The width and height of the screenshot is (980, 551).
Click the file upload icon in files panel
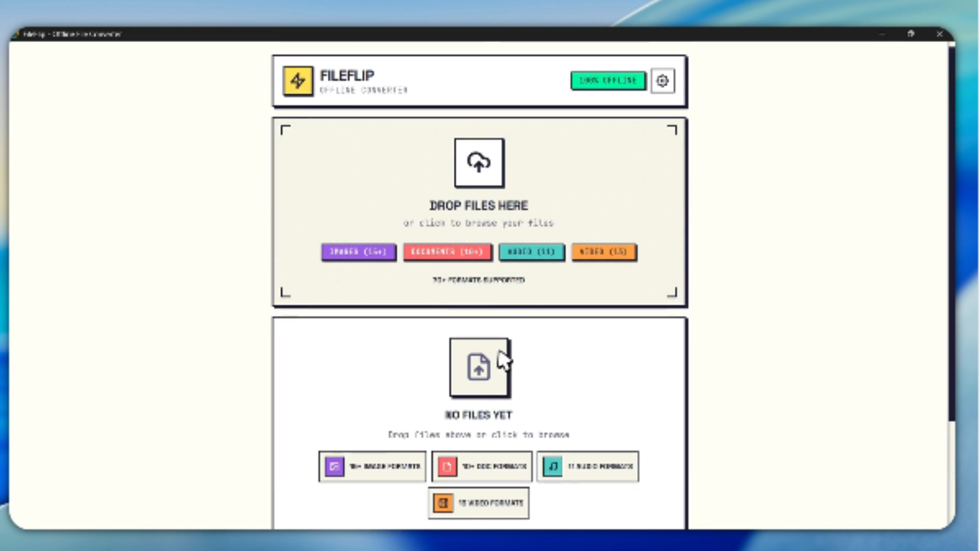[x=478, y=367]
